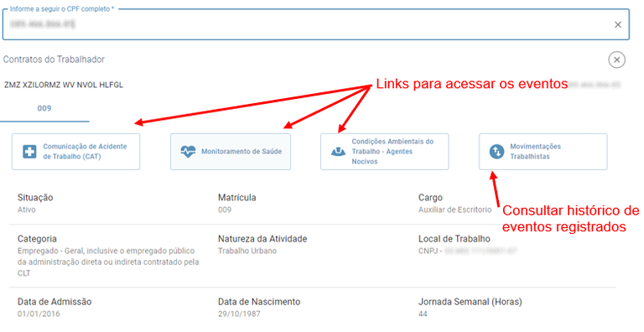Clear the CPF field with the X
The height and width of the screenshot is (332, 644).
tap(618, 24)
